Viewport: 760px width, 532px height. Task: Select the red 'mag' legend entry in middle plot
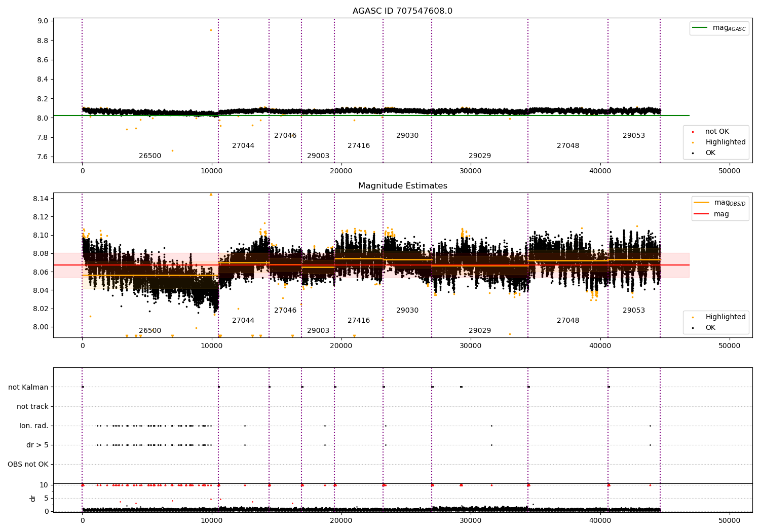click(x=712, y=214)
